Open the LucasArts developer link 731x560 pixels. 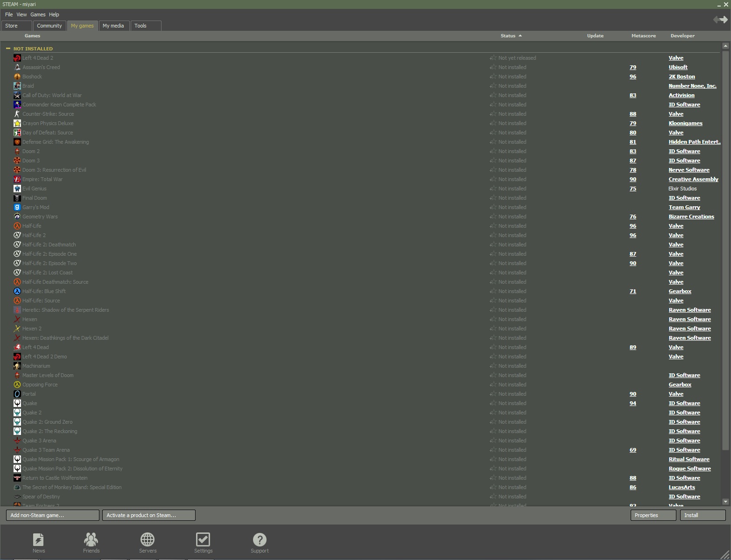[682, 487]
